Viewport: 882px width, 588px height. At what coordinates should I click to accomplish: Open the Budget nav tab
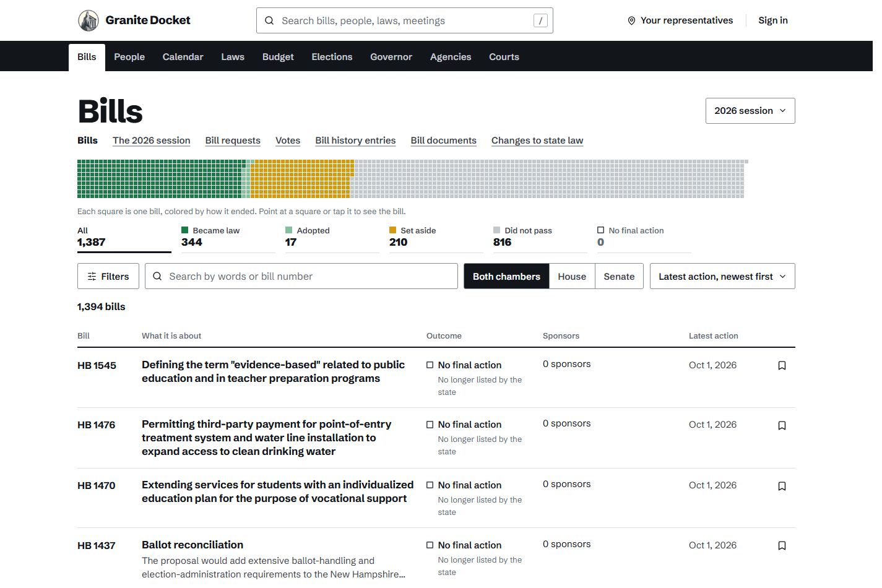click(x=278, y=57)
